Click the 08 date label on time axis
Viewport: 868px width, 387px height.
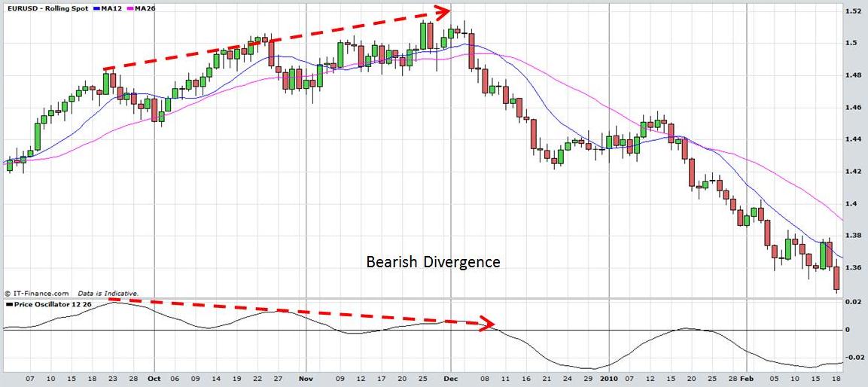coord(484,379)
